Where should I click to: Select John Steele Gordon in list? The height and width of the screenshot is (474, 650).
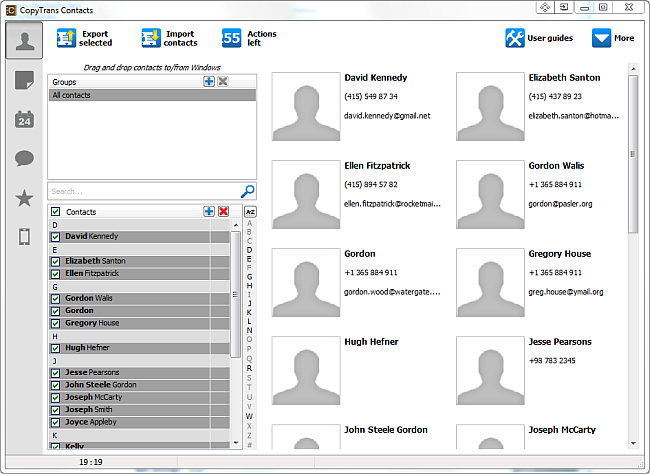click(x=139, y=385)
